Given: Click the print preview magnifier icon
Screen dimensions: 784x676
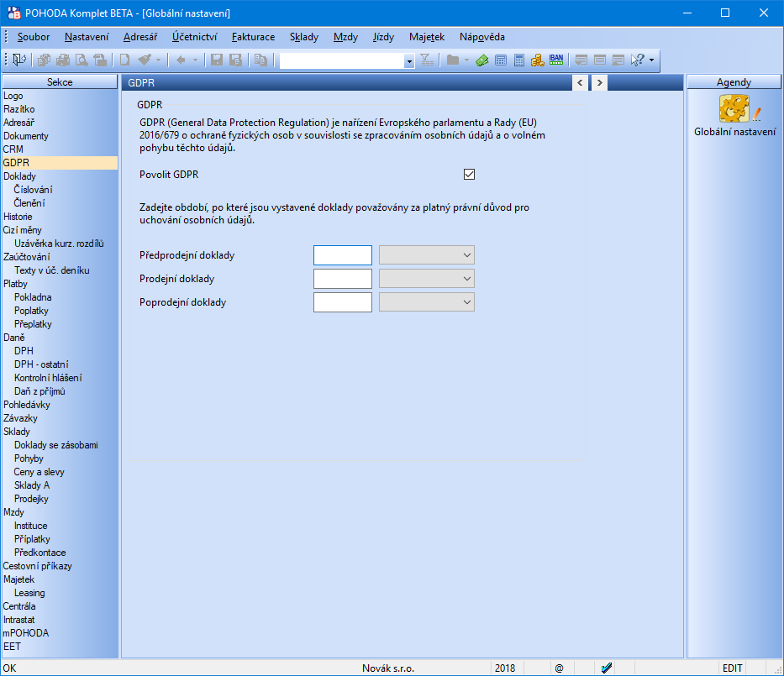Looking at the screenshot, I should tap(82, 60).
